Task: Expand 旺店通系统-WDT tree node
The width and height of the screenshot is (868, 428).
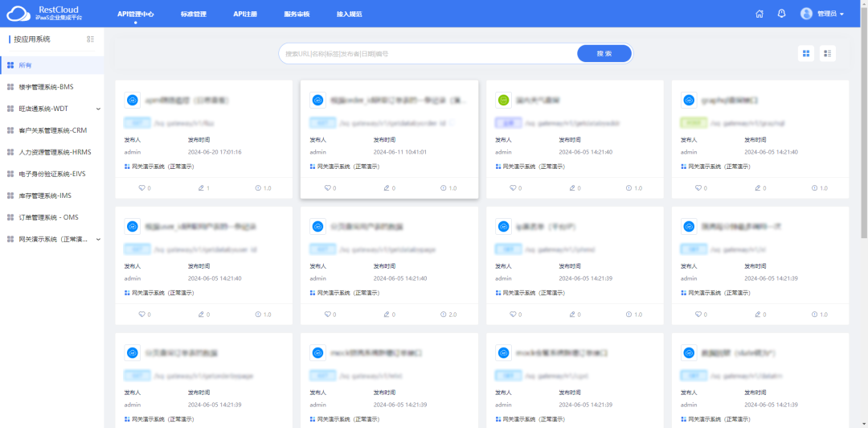Action: [98, 109]
